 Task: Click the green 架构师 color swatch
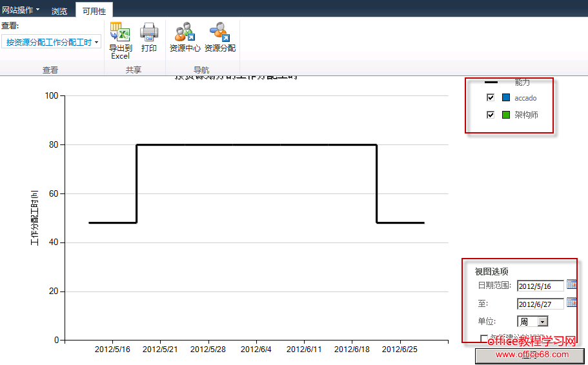tap(506, 115)
